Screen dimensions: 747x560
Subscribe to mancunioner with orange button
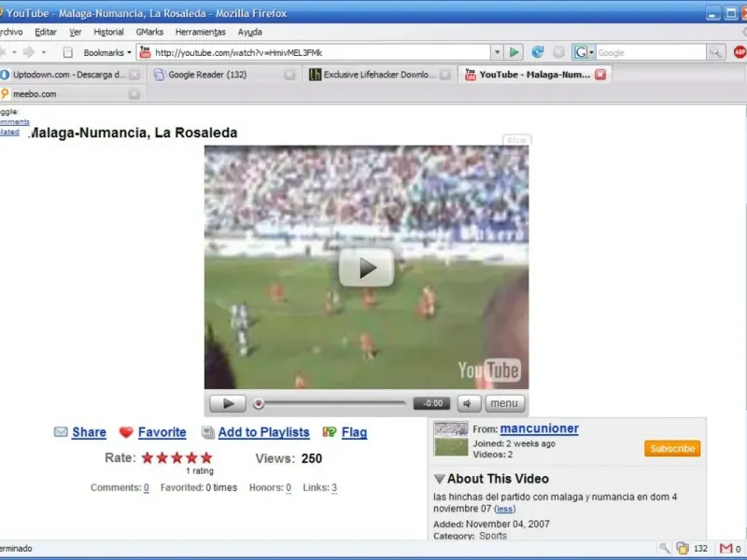[672, 449]
